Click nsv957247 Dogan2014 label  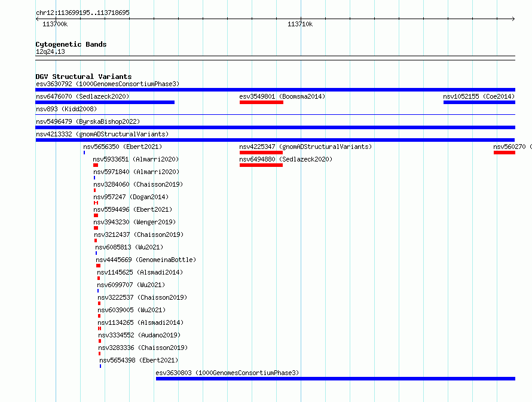[131, 197]
